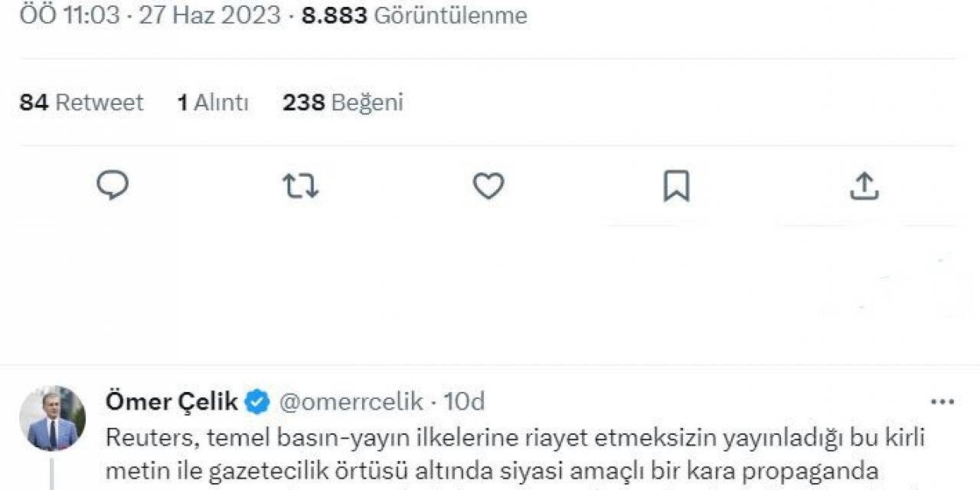Select the 84 Retweet count
The height and width of the screenshot is (490, 980).
[81, 102]
